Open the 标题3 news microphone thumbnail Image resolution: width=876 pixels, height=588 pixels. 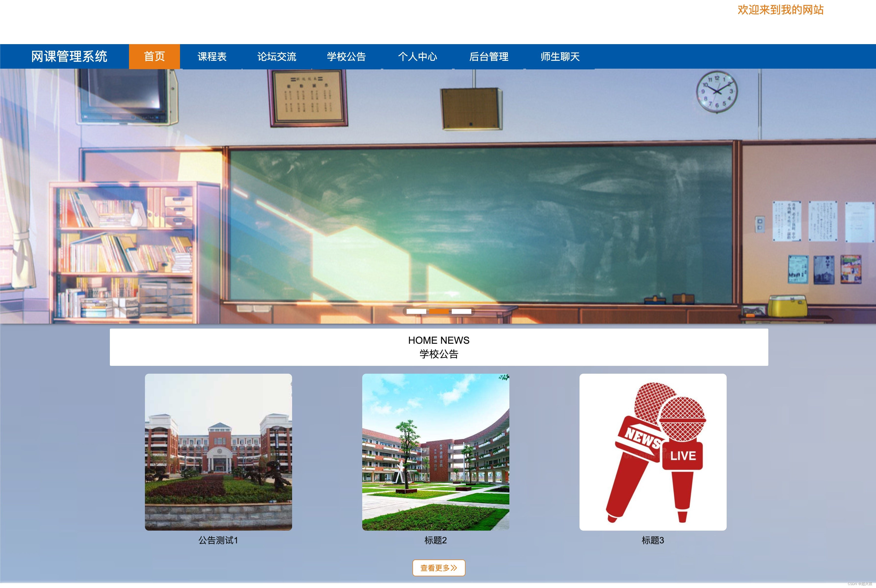coord(653,452)
